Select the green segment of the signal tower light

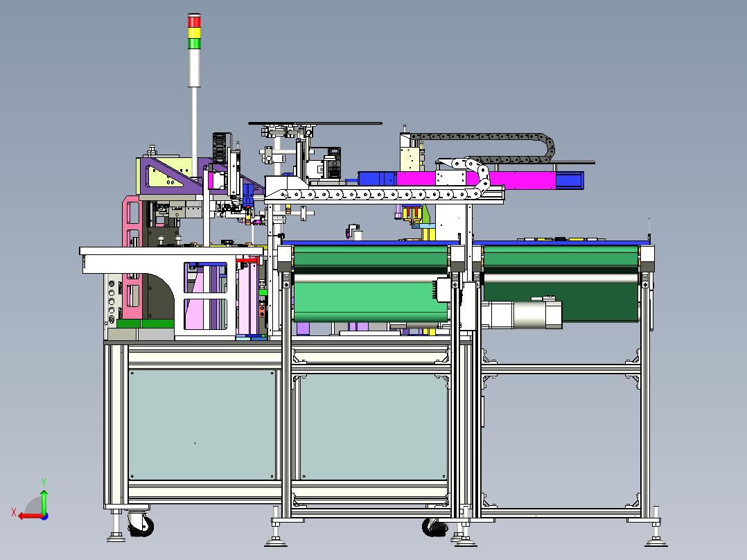pos(194,44)
